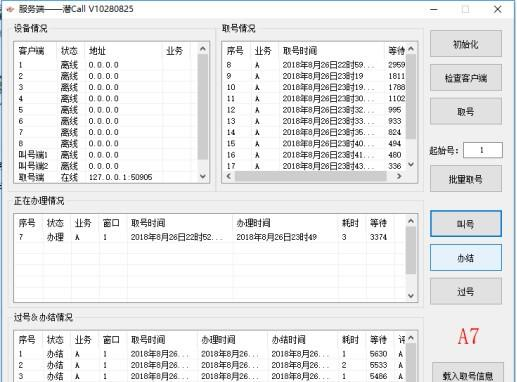Click left arrow of 取号情况 horizontal scrollbar
Image resolution: width=517 pixels, height=382 pixels.
tap(229, 176)
